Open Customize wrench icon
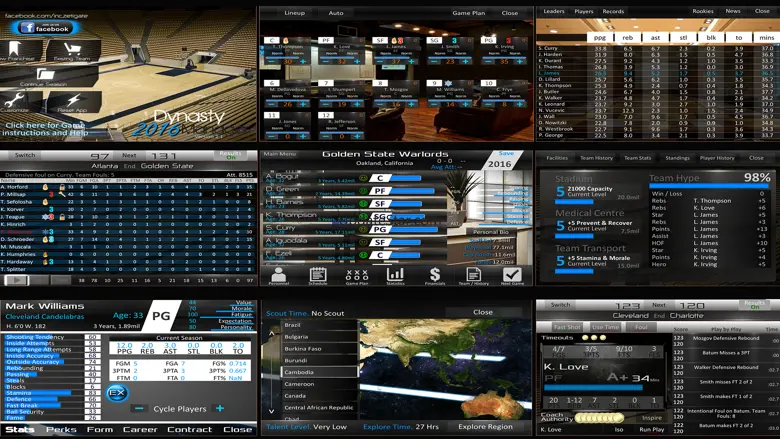Image resolution: width=780 pixels, height=439 pixels. tap(15, 102)
